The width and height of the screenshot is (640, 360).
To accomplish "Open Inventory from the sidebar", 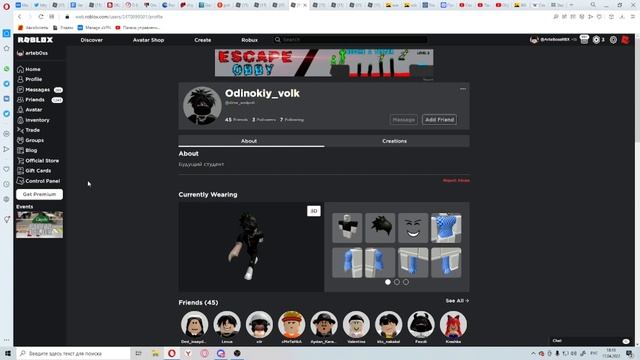I will (x=33, y=120).
